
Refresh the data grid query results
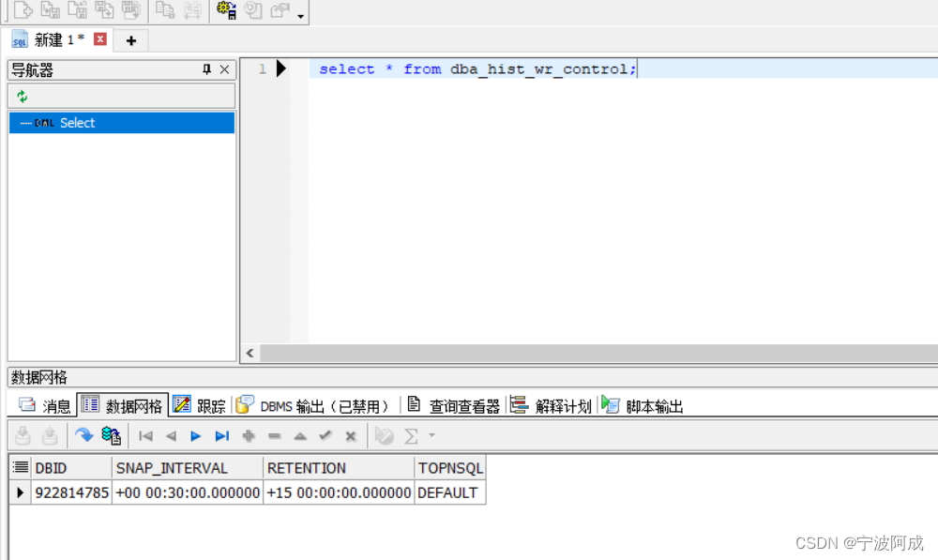pos(83,435)
